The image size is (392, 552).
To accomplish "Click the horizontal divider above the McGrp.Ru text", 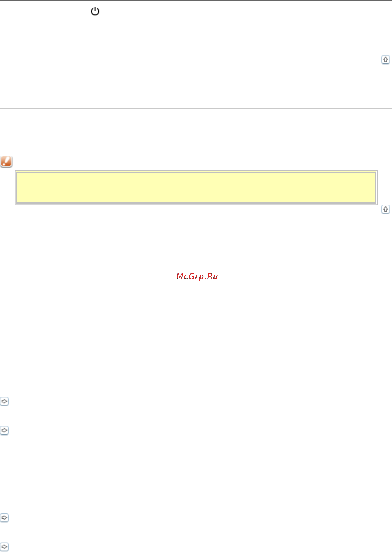I will [196, 258].
